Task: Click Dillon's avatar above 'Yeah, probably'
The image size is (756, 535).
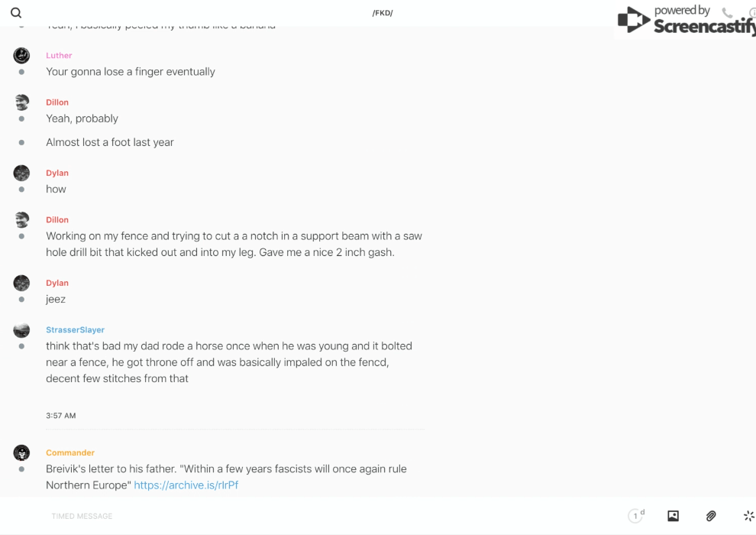Action: [21, 102]
